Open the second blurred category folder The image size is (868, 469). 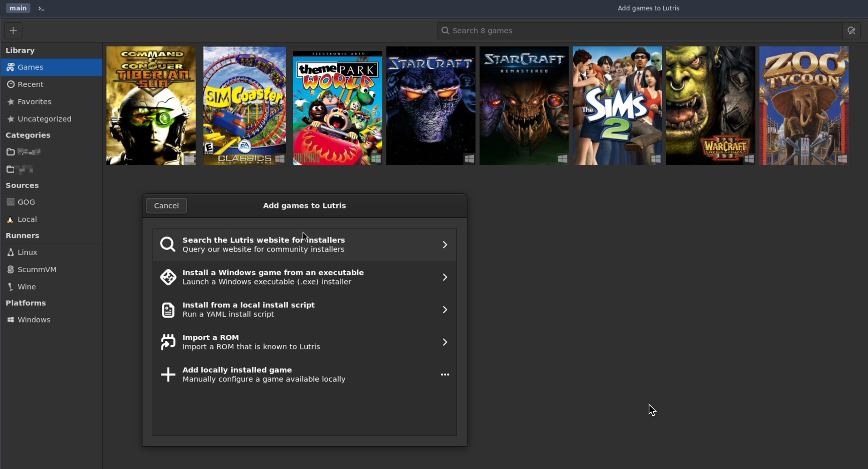pyautogui.click(x=51, y=169)
